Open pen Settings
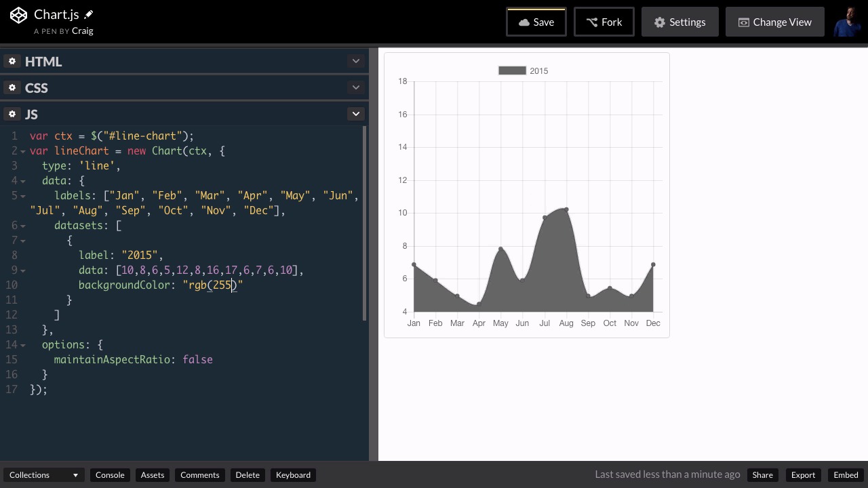The image size is (868, 488). [x=679, y=22]
